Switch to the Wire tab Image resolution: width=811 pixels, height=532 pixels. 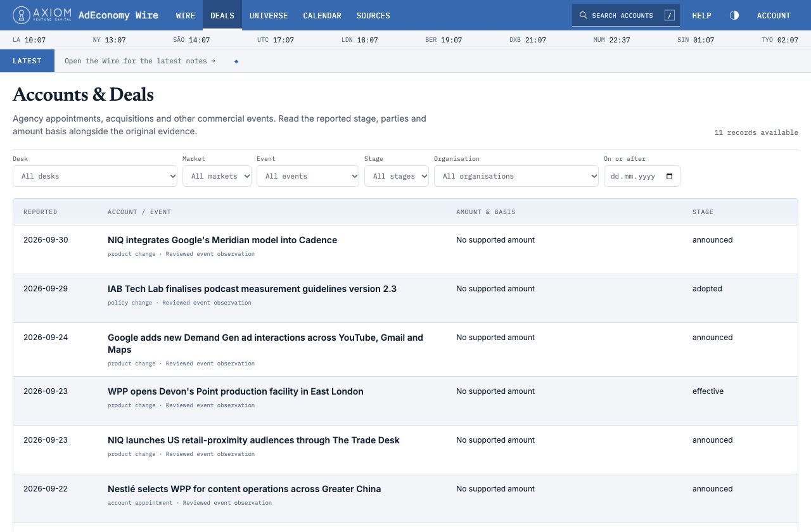tap(186, 15)
